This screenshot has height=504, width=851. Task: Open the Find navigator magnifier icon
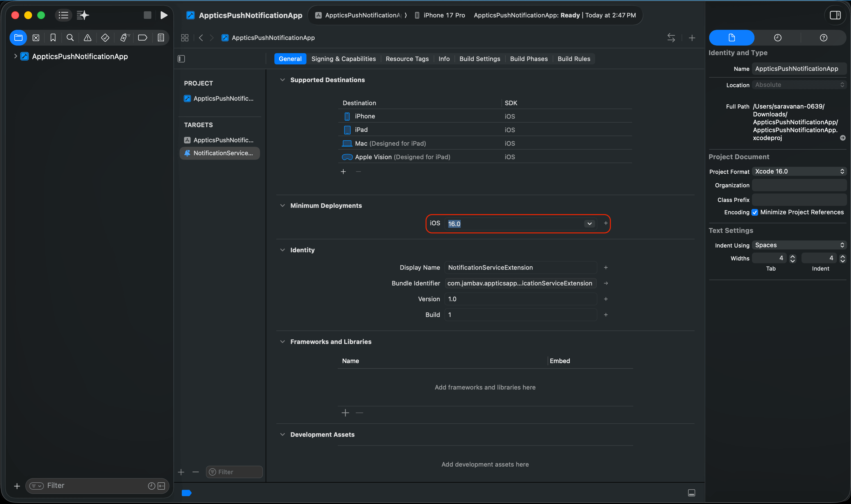tap(70, 38)
